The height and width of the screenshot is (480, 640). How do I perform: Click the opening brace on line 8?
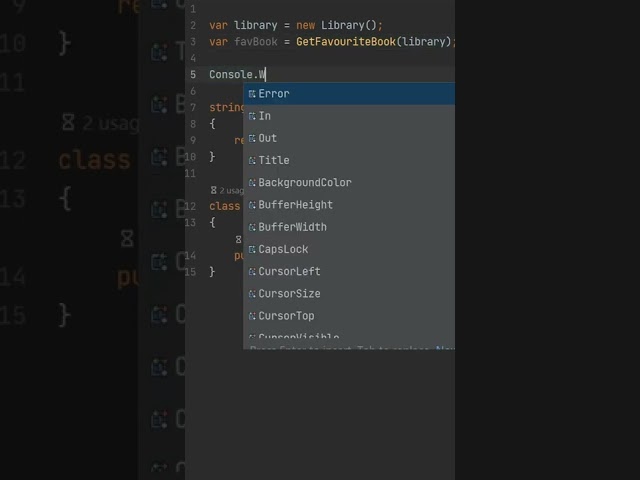coord(212,124)
